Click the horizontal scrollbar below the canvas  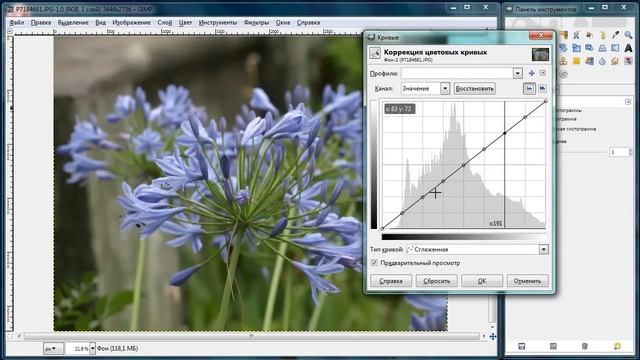pos(251,336)
